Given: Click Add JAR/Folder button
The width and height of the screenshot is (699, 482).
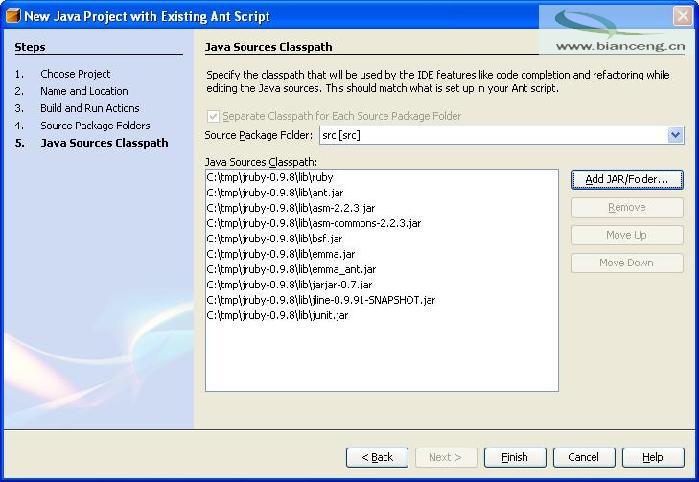Looking at the screenshot, I should coord(627,180).
